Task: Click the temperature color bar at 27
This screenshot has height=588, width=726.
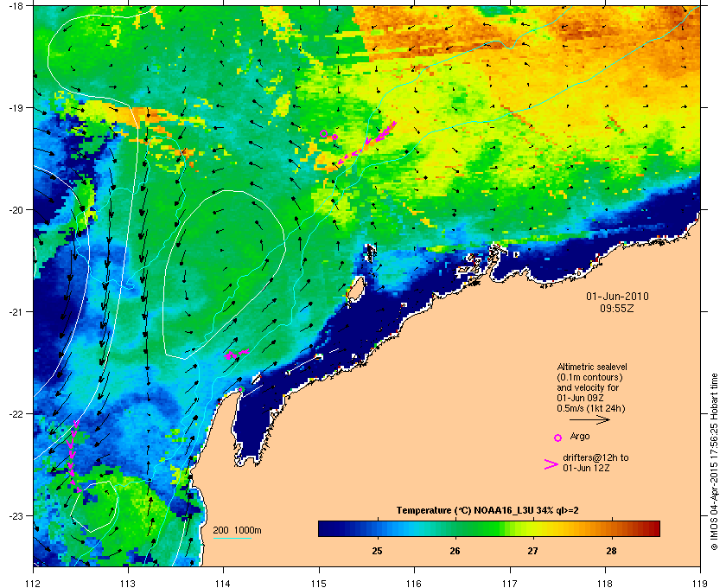Action: tap(533, 528)
